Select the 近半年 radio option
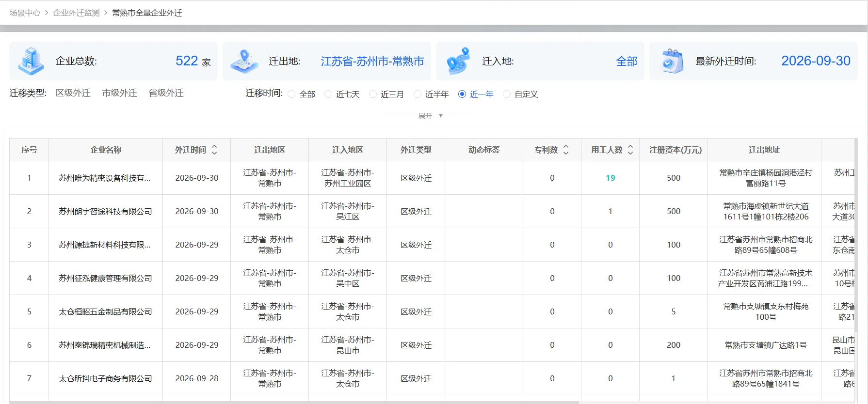The image size is (868, 404). click(418, 94)
